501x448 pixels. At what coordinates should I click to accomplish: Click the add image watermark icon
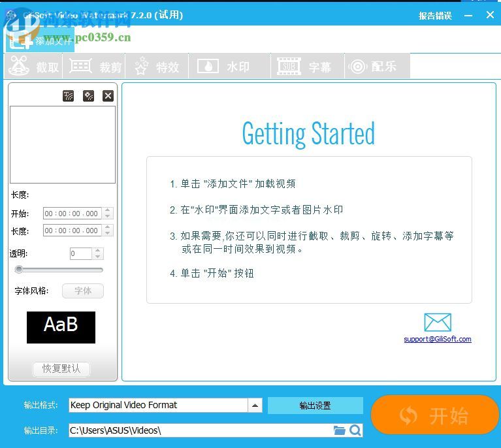pos(88,96)
